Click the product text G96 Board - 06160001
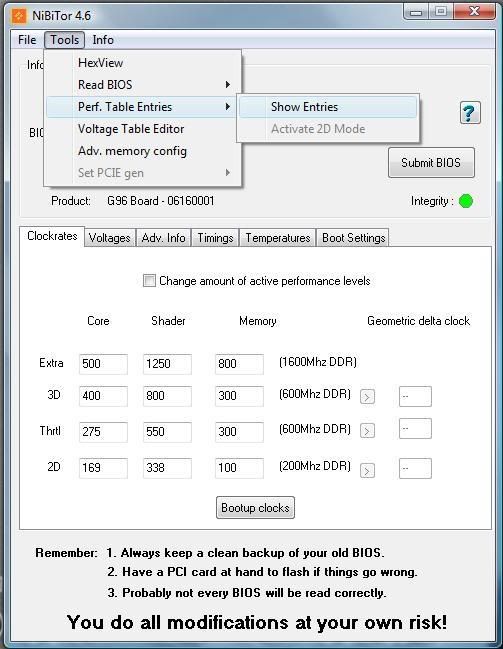Image resolution: width=503 pixels, height=649 pixels. click(x=161, y=201)
